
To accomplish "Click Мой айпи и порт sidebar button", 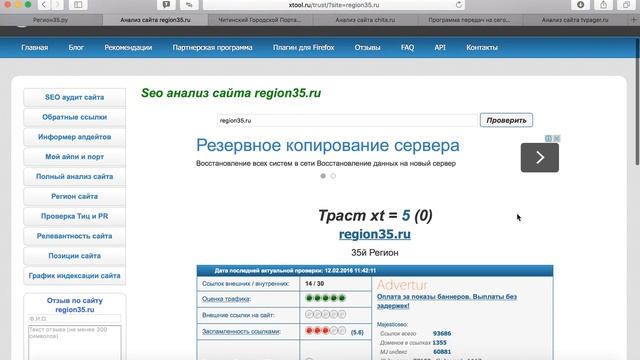I will pyautogui.click(x=75, y=157).
